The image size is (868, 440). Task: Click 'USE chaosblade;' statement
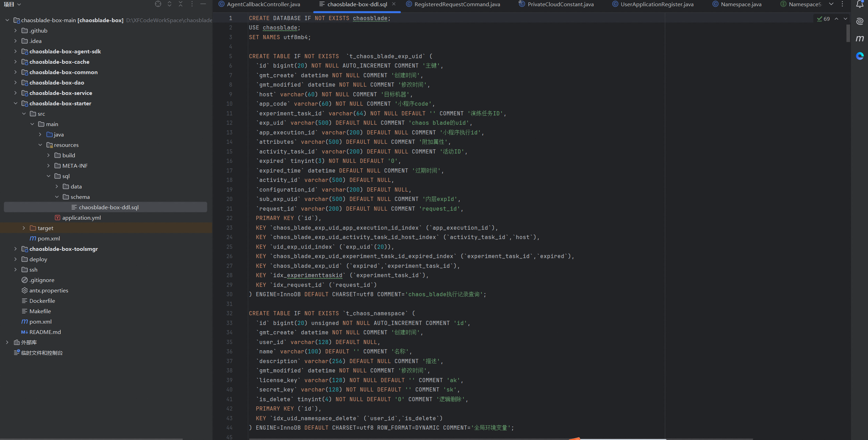[x=275, y=28]
